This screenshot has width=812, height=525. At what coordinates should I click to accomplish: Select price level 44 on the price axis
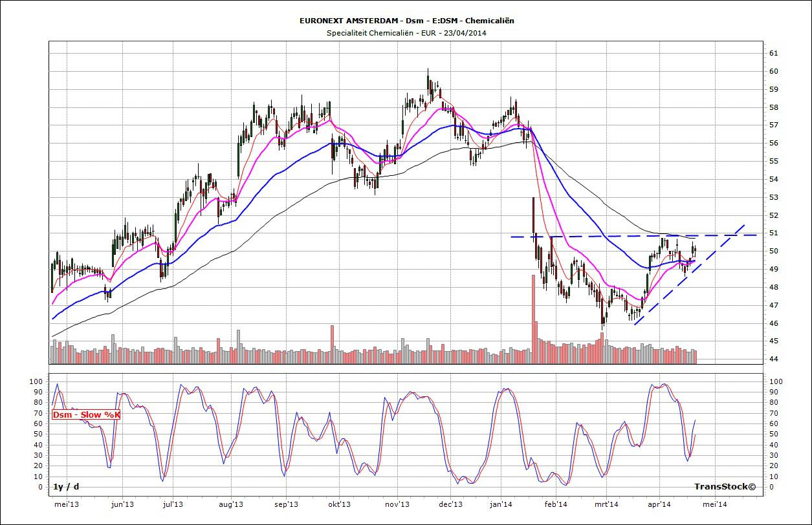774,359
